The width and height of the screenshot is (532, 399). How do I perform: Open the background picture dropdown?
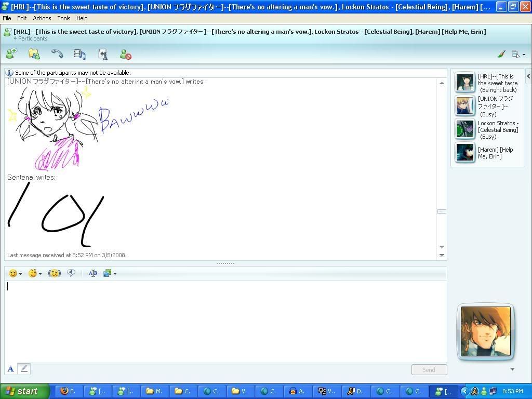point(115,274)
